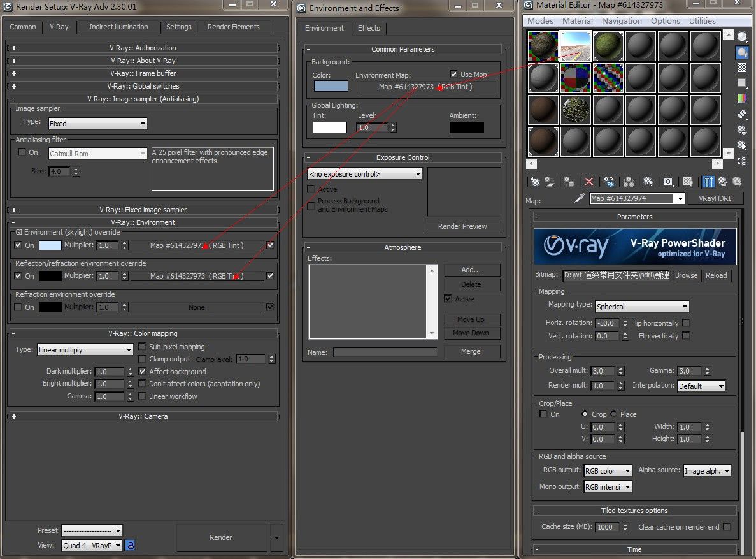Open Material Editor Options icon
Image resolution: width=756 pixels, height=559 pixels.
[743, 129]
